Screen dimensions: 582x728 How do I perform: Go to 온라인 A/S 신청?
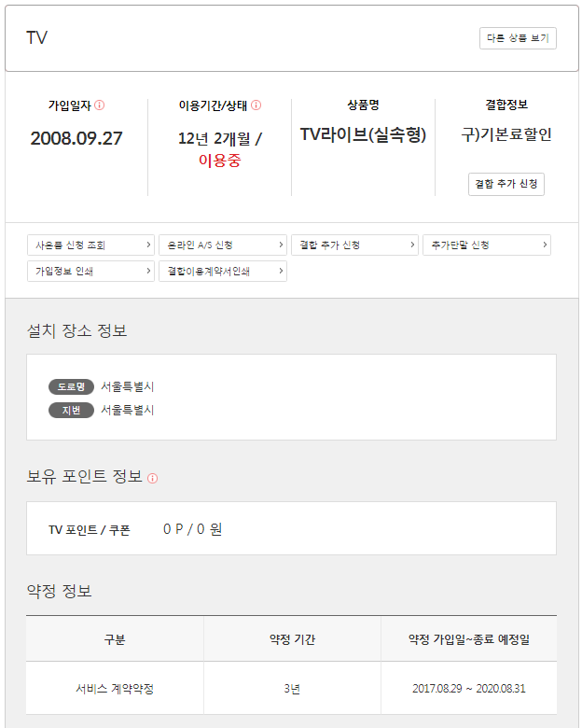point(222,245)
